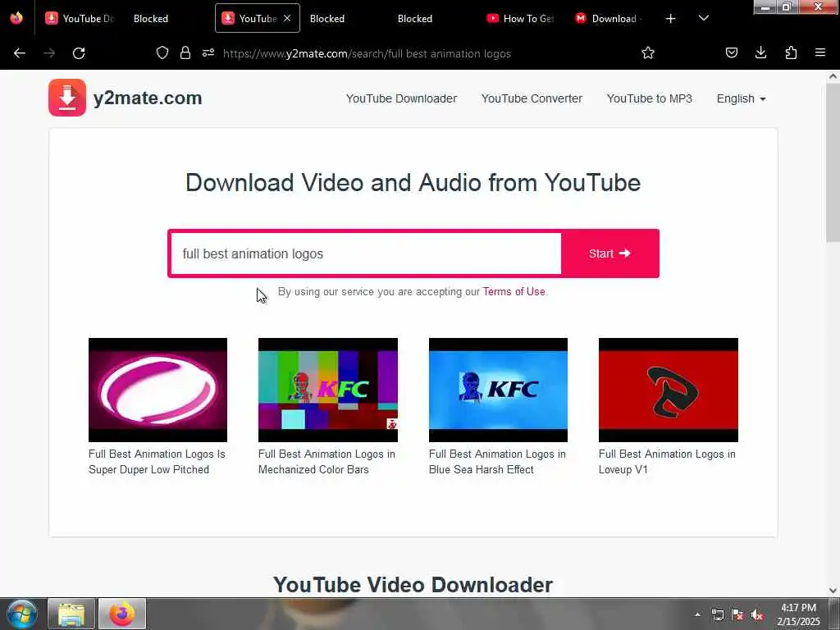The width and height of the screenshot is (840, 630).
Task: Open the tracking protection shield icon
Action: click(x=162, y=52)
